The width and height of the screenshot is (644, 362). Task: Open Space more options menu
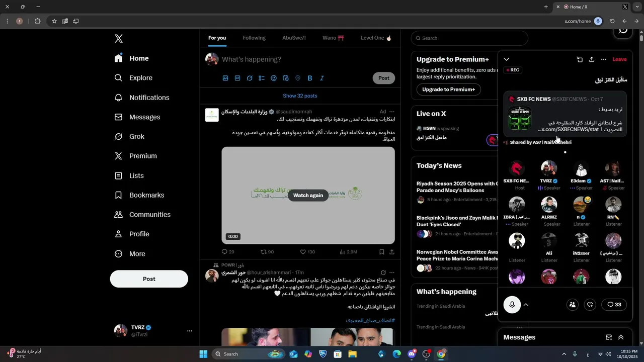[x=604, y=59]
